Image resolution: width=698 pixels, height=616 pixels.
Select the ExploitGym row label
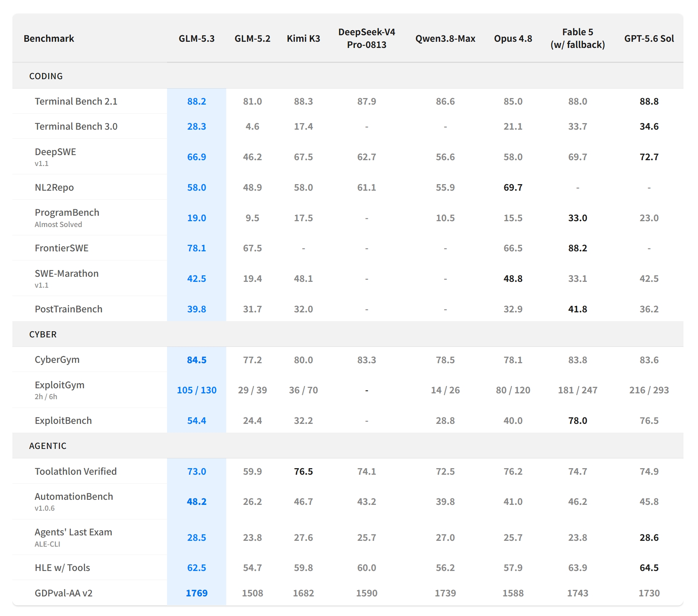click(60, 385)
